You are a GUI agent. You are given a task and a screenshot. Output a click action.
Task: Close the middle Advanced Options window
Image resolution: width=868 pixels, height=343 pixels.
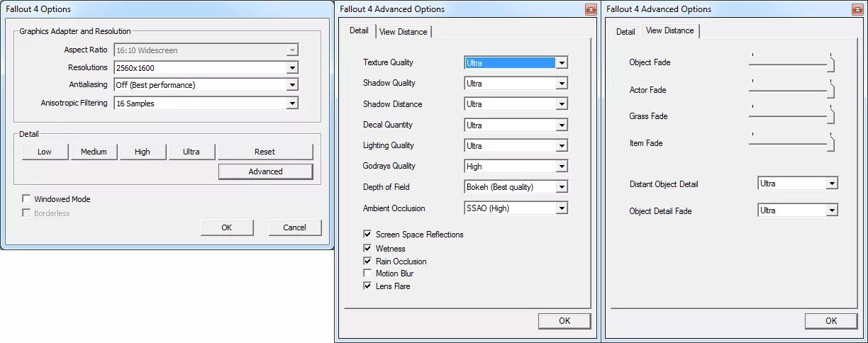[591, 9]
